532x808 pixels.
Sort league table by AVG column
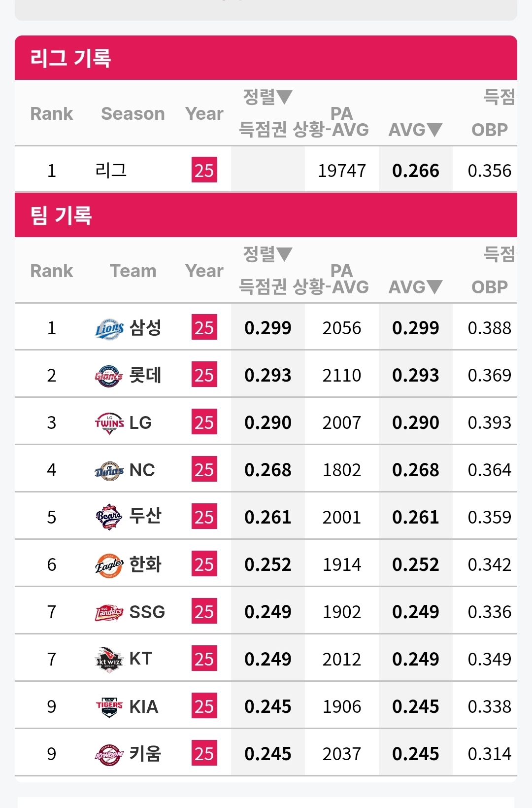(416, 130)
